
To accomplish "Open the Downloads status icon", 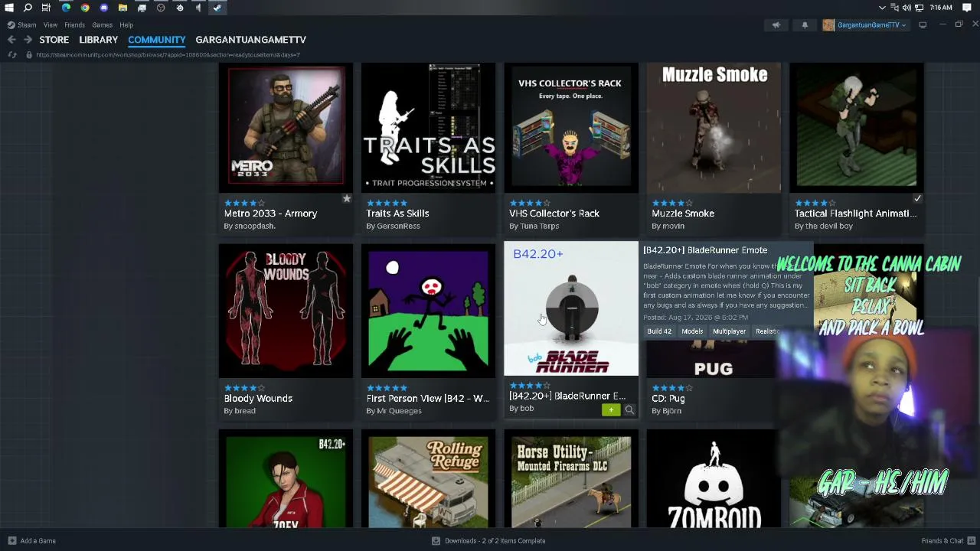I will [x=436, y=541].
